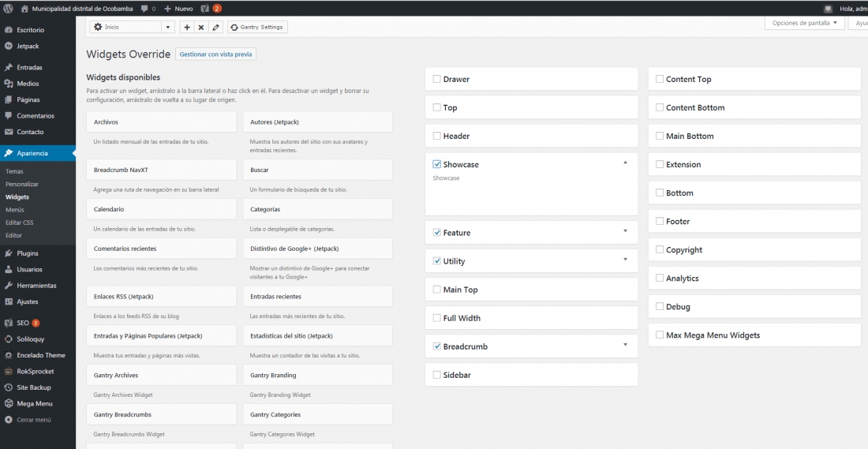Open the Personalizar submenu item
The height and width of the screenshot is (449, 868).
pos(22,185)
